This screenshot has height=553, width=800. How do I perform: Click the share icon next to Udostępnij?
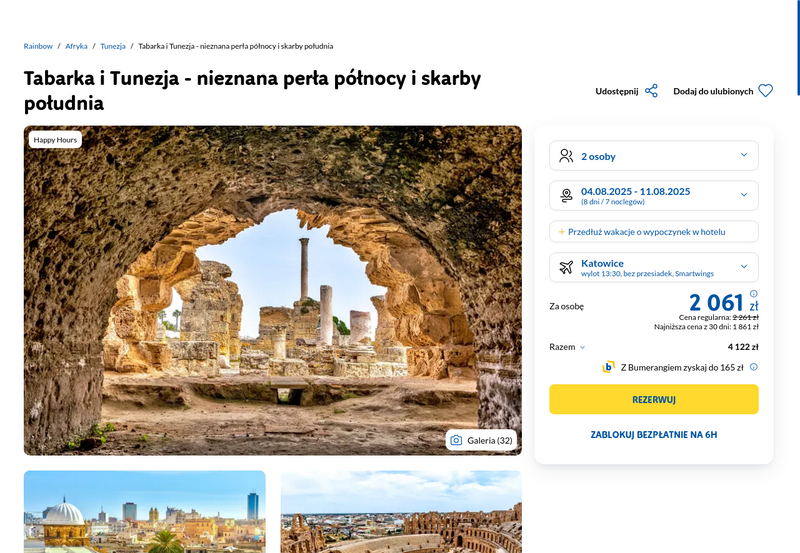(651, 91)
